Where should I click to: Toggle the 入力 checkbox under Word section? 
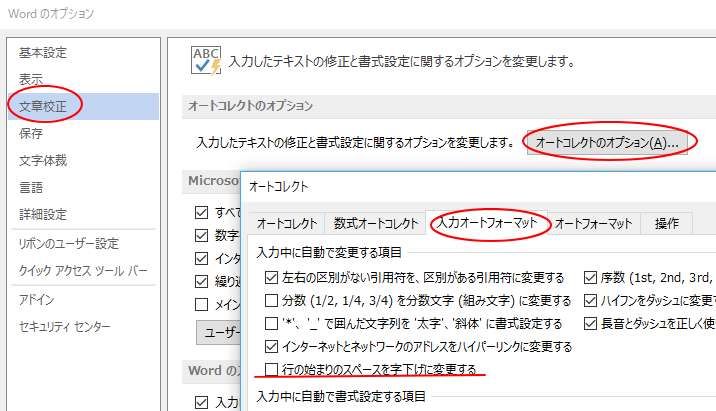pyautogui.click(x=201, y=402)
